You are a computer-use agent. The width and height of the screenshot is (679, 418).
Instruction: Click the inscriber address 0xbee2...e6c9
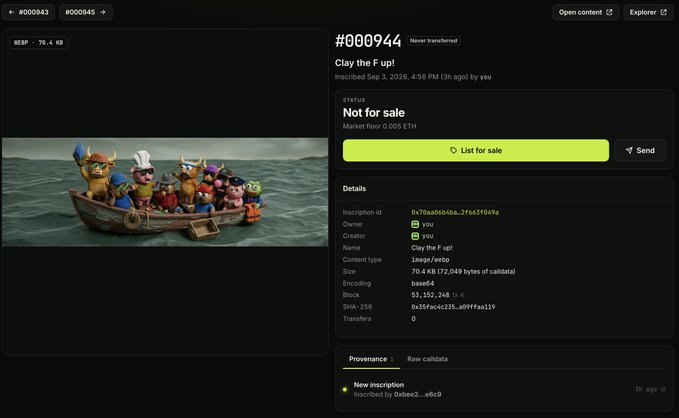coord(418,395)
